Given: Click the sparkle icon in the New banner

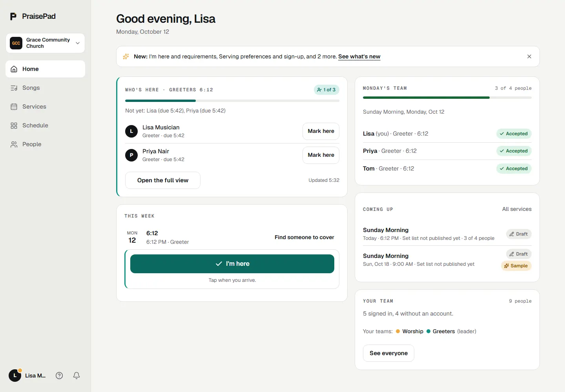Looking at the screenshot, I should pos(126,56).
